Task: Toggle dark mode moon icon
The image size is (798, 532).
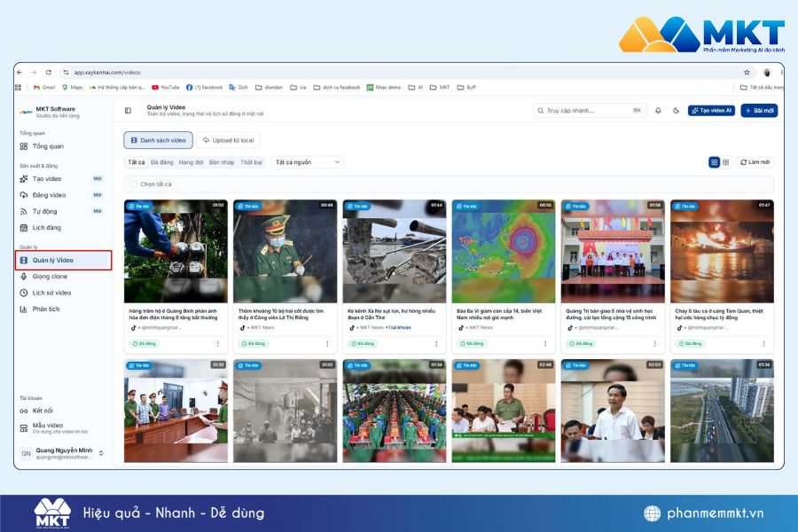Action: point(676,111)
